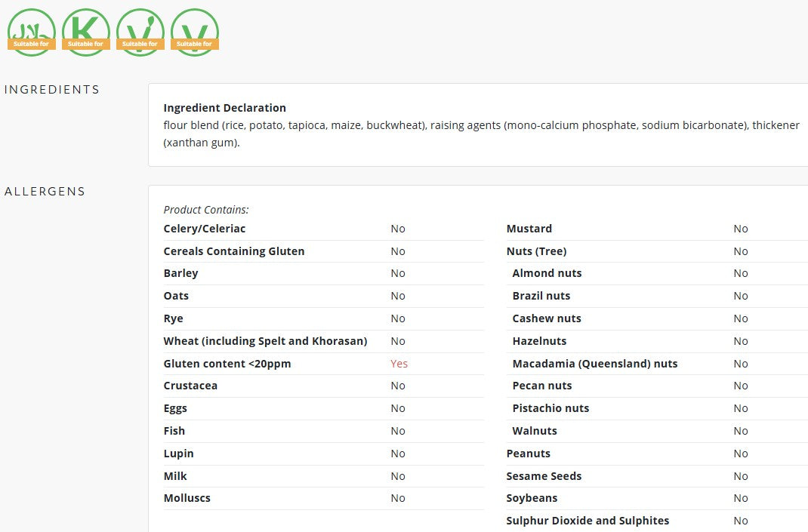Click the No value in the Walnuts row
The width and height of the screenshot is (808, 532).
pyautogui.click(x=741, y=431)
